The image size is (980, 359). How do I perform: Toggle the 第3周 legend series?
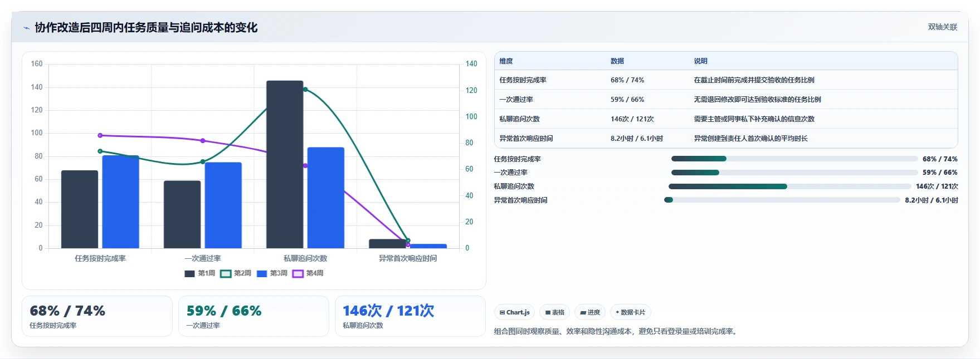coord(272,273)
